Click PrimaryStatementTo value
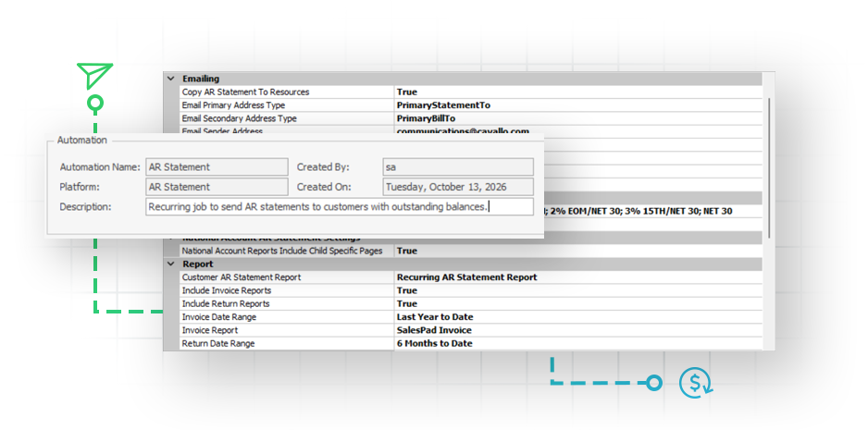Image resolution: width=868 pixels, height=430 pixels. (443, 105)
